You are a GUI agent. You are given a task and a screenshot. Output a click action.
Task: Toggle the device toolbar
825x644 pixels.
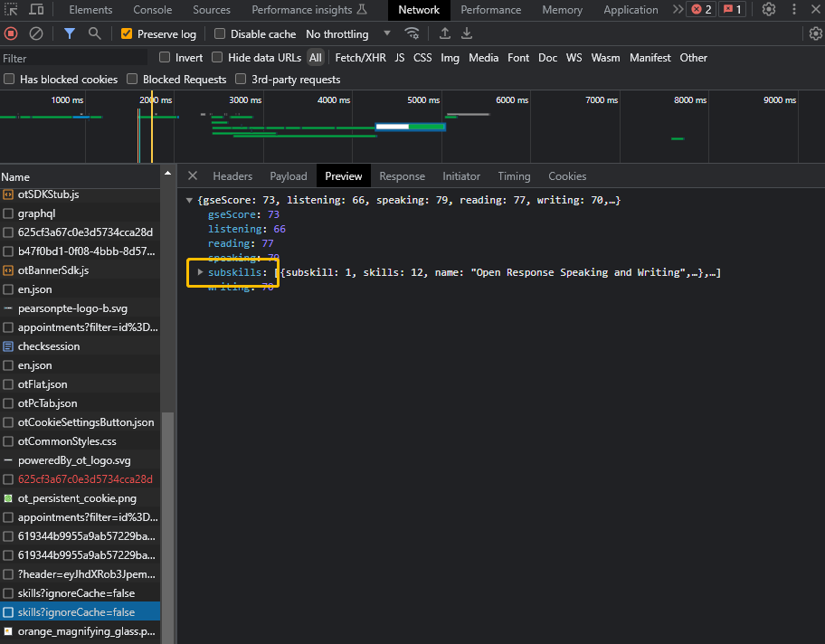click(x=35, y=9)
